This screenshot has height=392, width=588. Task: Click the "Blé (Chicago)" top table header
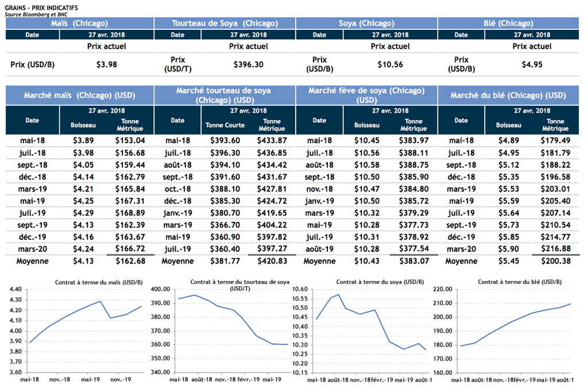coord(508,23)
